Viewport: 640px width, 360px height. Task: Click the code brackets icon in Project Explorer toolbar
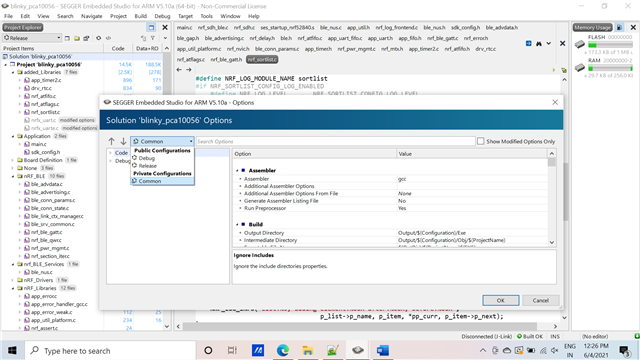(108, 38)
